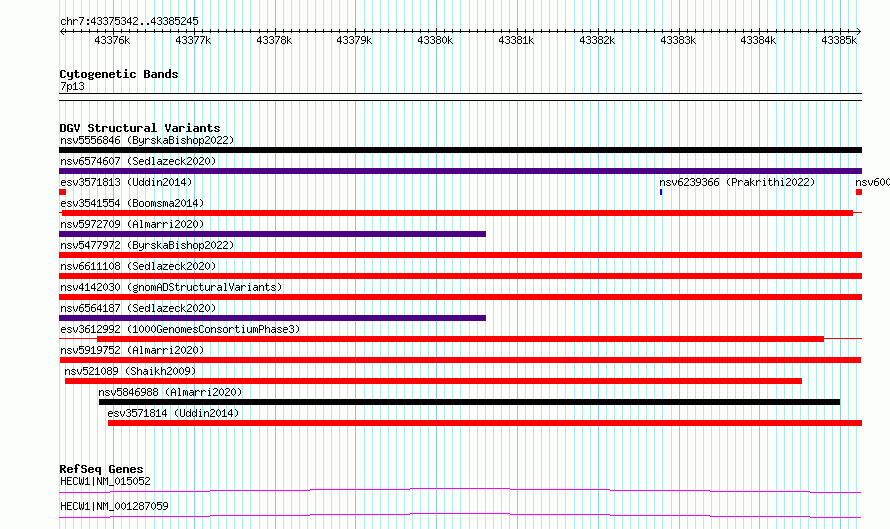890x529 pixels.
Task: Open nsv6574607 (Sedlazeck2020) variant label
Action: point(138,161)
